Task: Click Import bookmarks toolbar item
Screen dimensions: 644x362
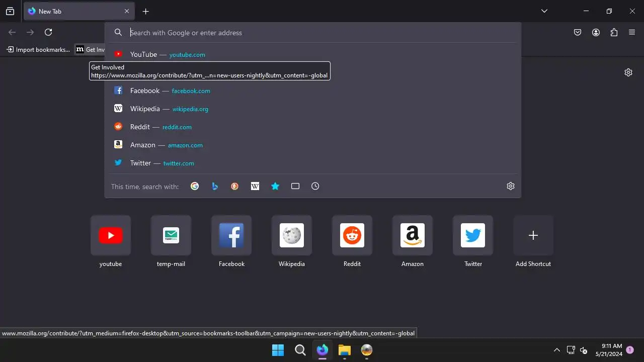Action: [x=38, y=49]
